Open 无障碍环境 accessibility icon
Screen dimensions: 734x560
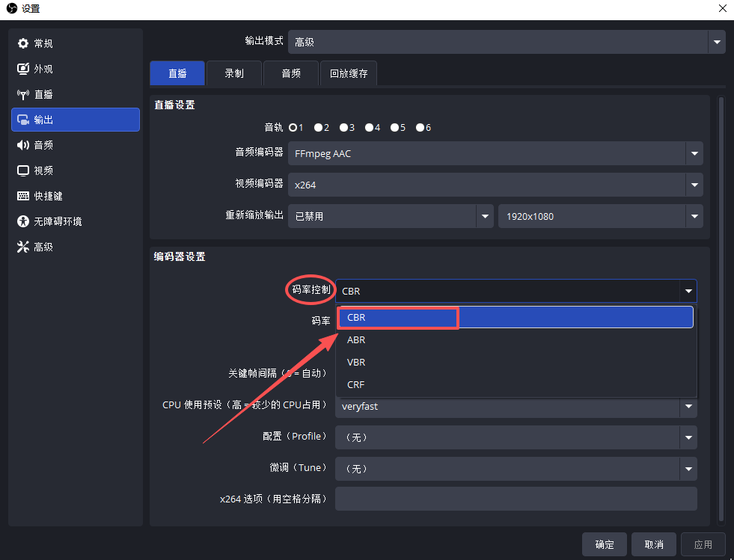coord(23,221)
